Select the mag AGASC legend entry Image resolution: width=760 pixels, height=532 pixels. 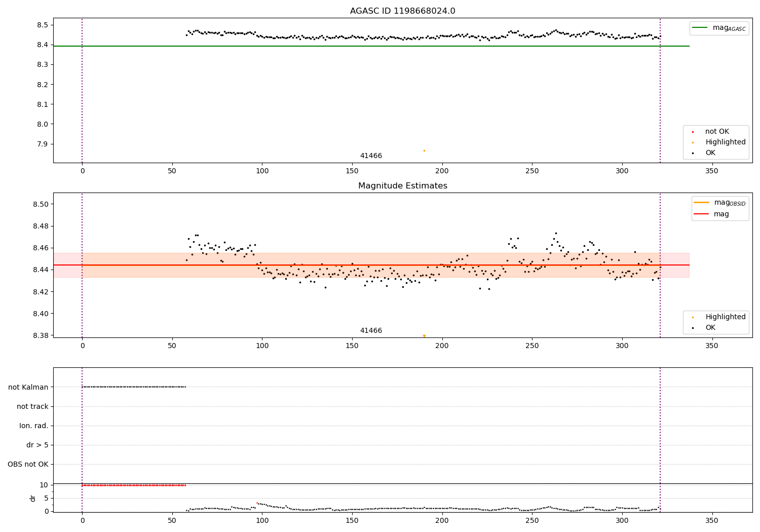click(x=719, y=28)
